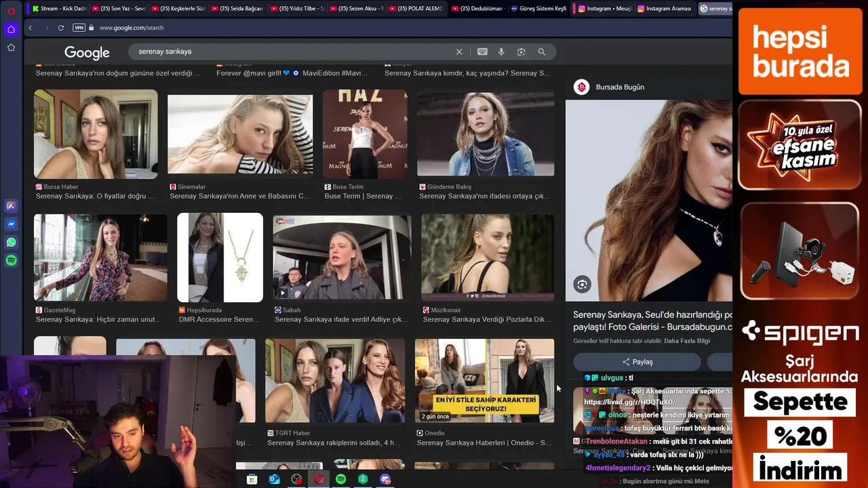Switch to the Son Yaz YouTube tab
Image resolution: width=868 pixels, height=488 pixels.
[x=119, y=9]
